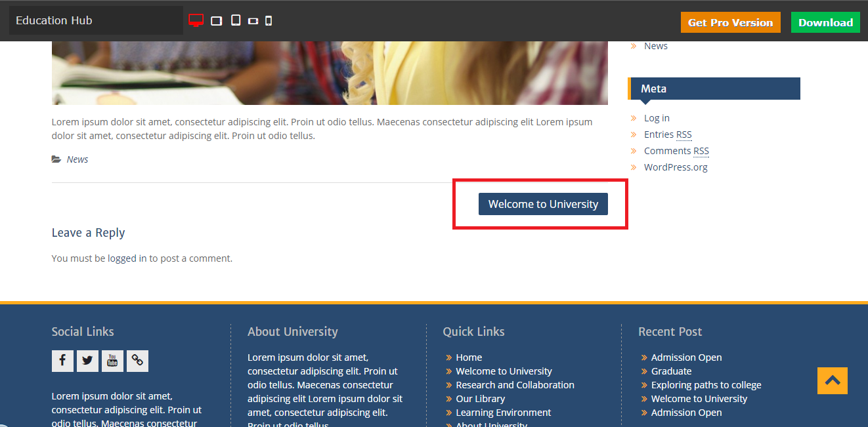Open the Education Hub theme selector field
This screenshot has width=868, height=427.
96,20
